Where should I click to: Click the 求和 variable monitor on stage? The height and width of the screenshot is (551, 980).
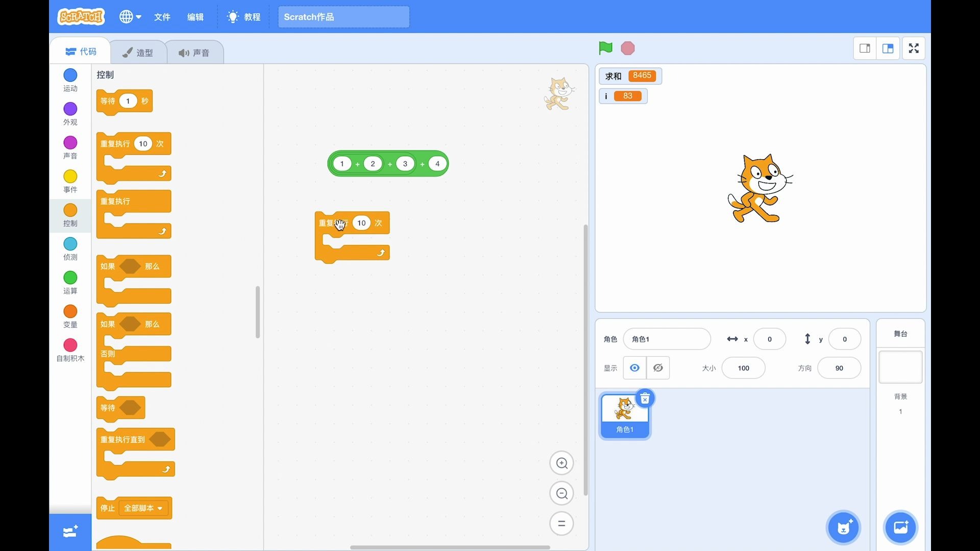pyautogui.click(x=630, y=76)
